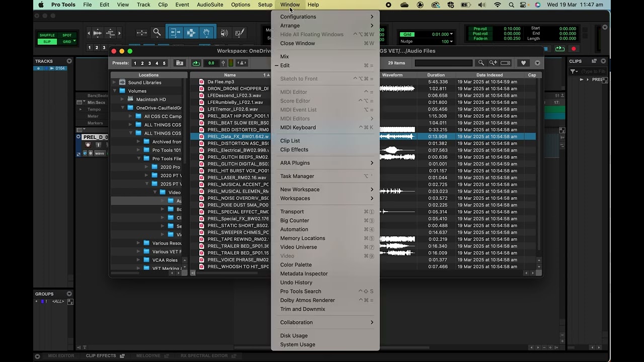The width and height of the screenshot is (644, 362).
Task: Open the AudioSuite menu in menu bar
Action: tap(210, 5)
